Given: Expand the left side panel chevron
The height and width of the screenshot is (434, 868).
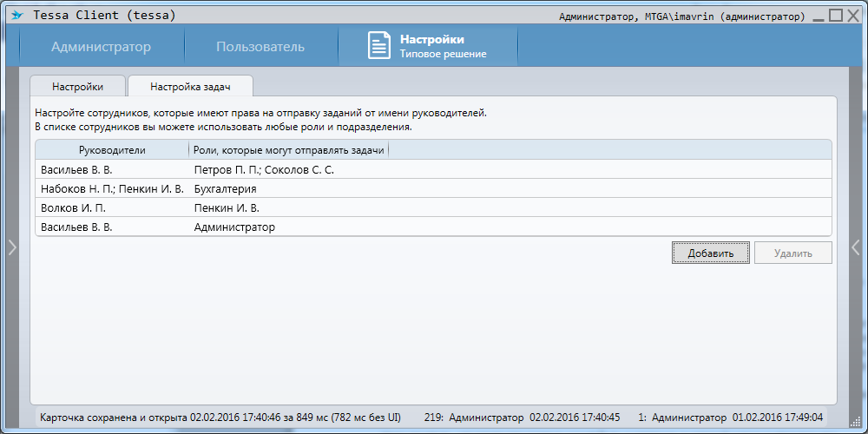Looking at the screenshot, I should 12,247.
